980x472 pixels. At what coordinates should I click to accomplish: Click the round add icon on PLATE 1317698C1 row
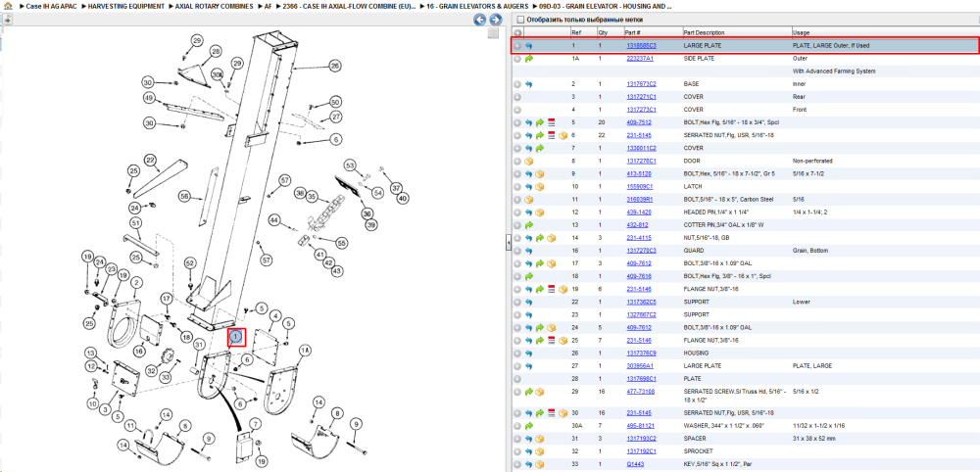point(517,378)
